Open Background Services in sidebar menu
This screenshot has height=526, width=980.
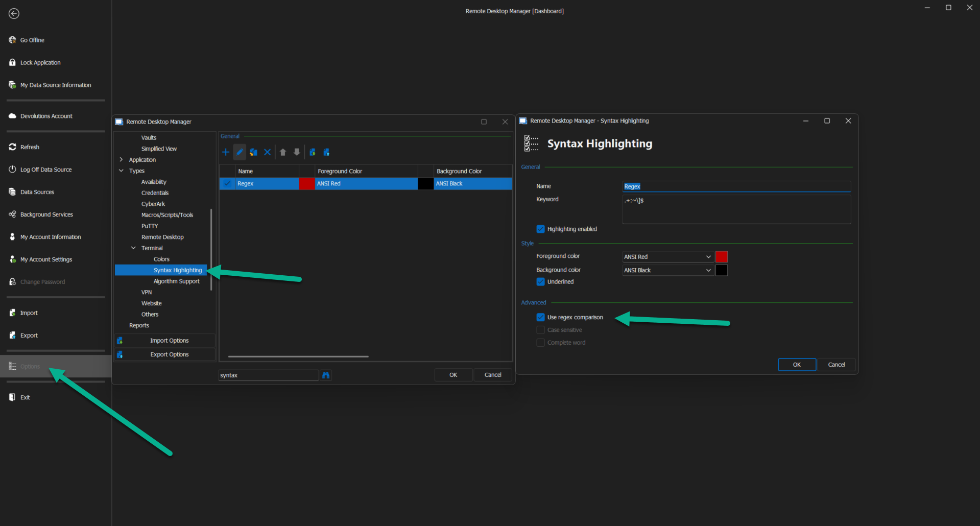46,214
